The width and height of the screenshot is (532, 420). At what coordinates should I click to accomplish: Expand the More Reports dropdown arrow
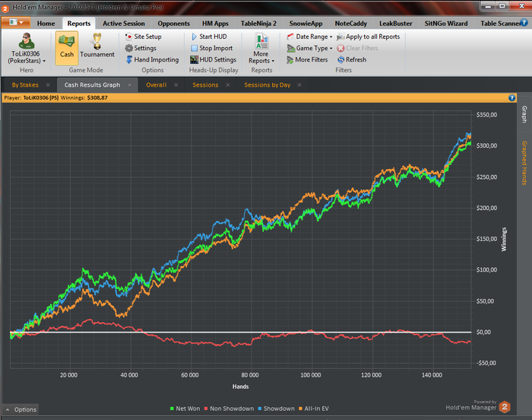coord(273,61)
